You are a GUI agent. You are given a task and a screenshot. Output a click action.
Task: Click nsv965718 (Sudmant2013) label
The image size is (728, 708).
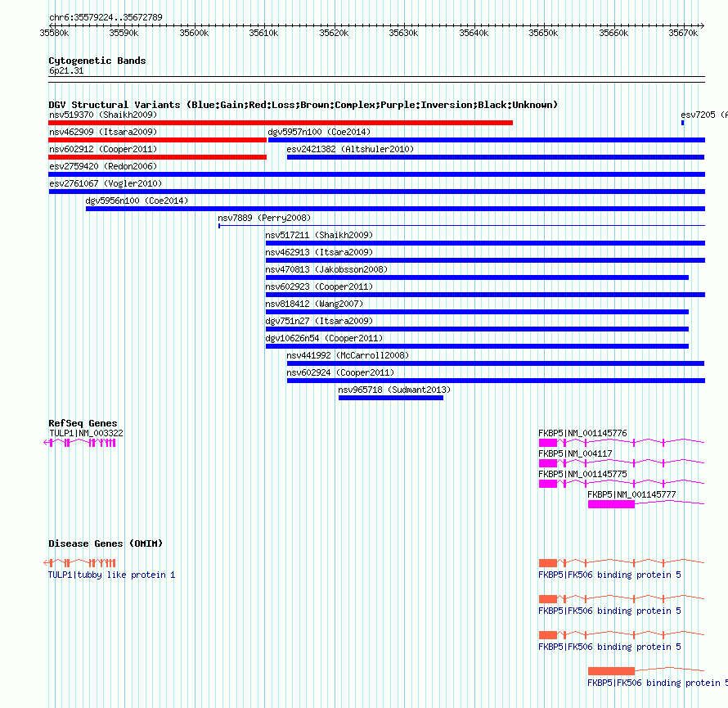point(394,390)
